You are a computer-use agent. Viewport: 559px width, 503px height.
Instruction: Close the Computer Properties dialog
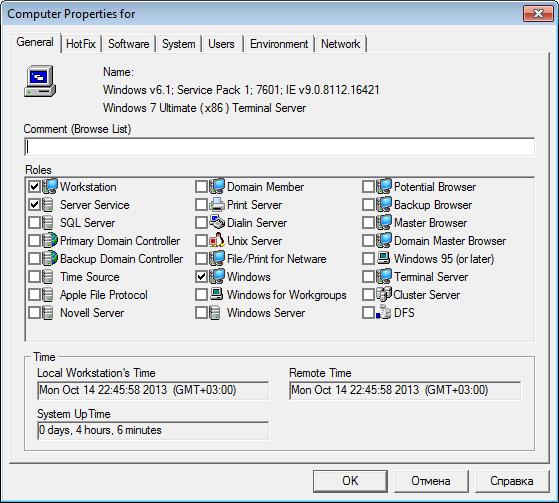click(x=538, y=14)
